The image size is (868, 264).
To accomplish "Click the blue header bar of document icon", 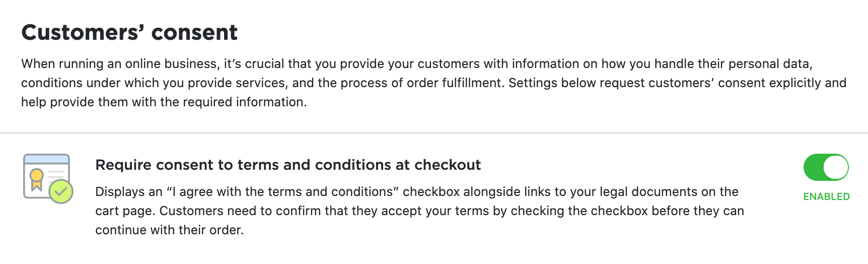I will coord(46,159).
